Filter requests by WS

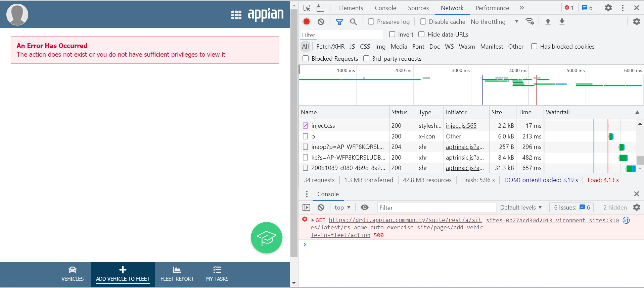click(x=450, y=47)
